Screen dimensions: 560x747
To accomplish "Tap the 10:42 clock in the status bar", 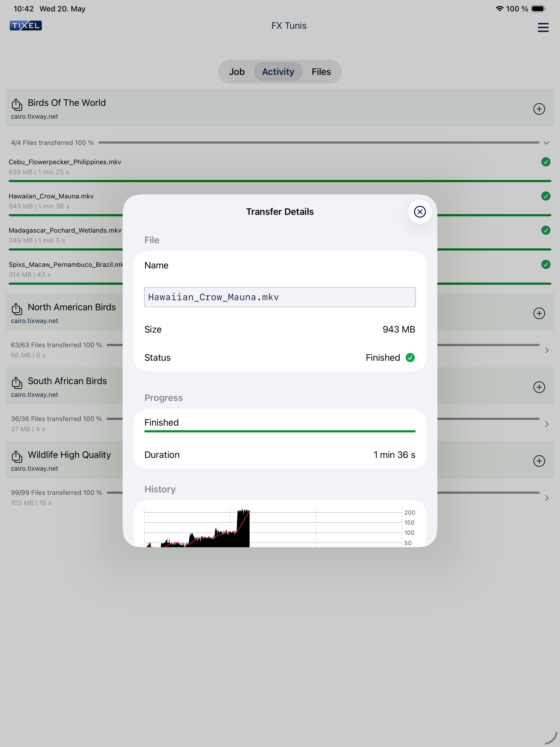I will coord(24,9).
